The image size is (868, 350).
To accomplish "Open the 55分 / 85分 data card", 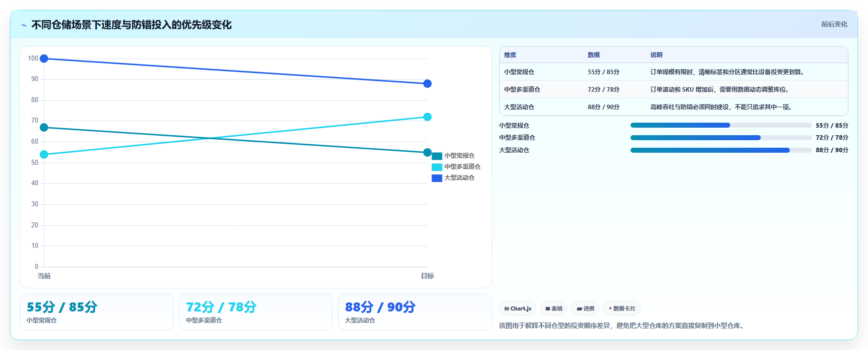I will tap(97, 312).
